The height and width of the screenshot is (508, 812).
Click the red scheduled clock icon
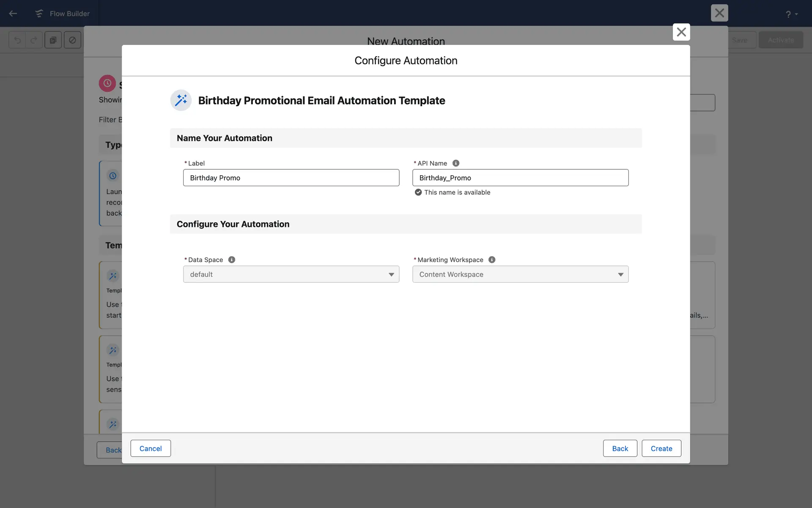[107, 83]
